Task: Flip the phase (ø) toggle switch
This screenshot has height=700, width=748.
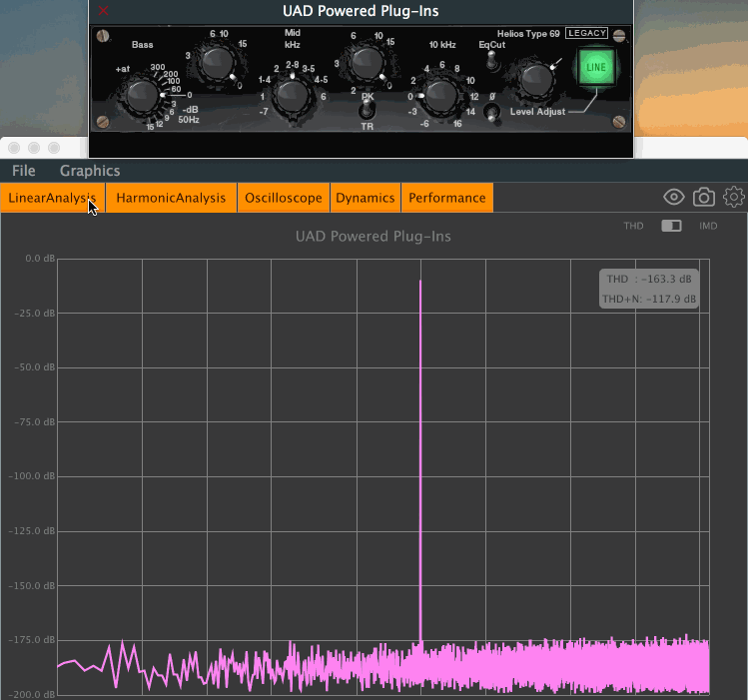Action: 491,114
